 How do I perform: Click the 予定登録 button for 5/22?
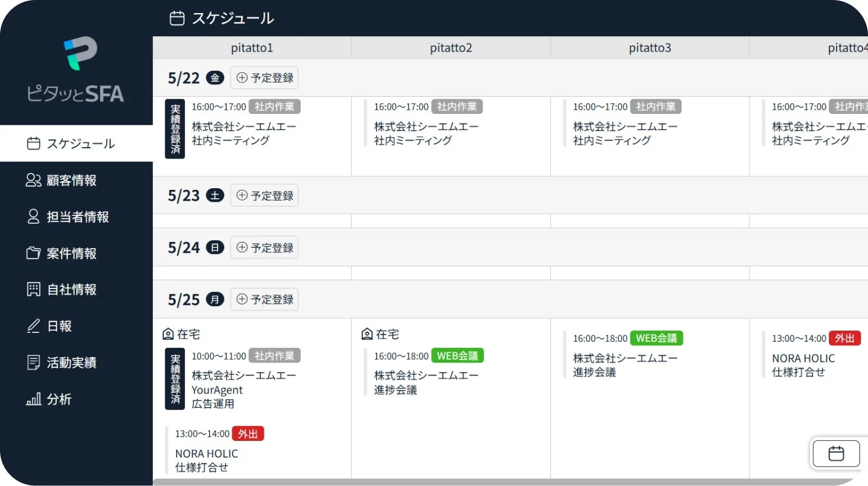(x=264, y=78)
